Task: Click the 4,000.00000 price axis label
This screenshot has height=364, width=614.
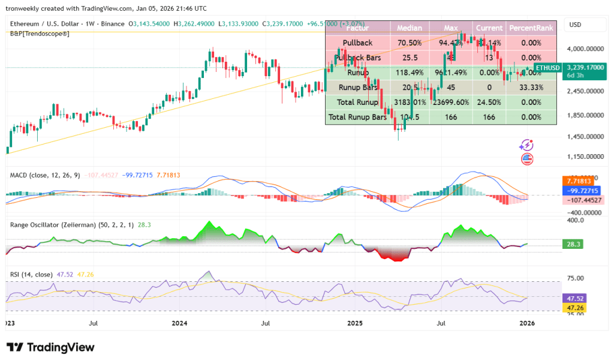Action: coord(585,49)
